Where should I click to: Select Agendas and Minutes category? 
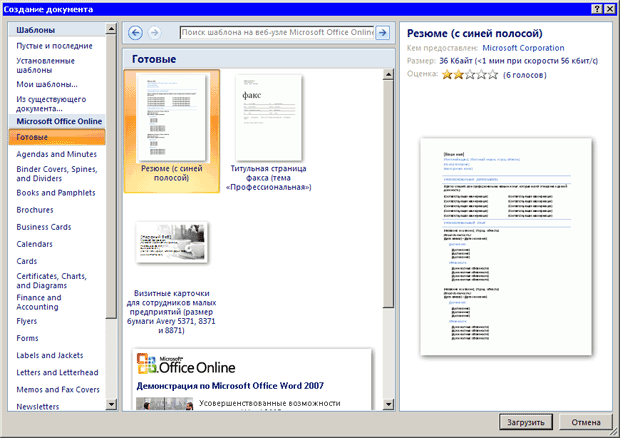[x=57, y=154]
